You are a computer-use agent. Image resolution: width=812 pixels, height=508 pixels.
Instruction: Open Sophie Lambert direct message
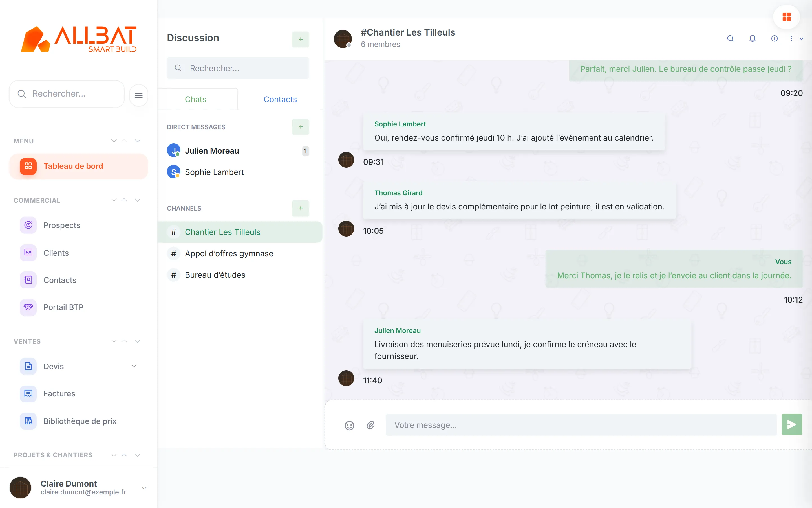click(x=238, y=172)
